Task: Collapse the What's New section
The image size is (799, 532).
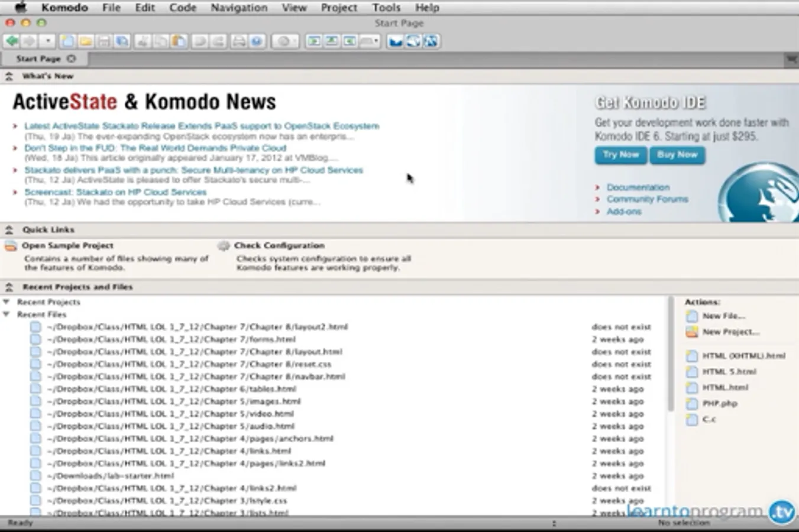Action: point(9,76)
